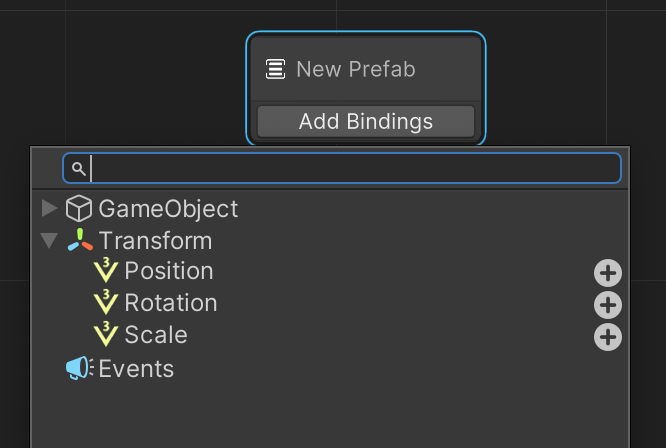Click the Transform axes icon
This screenshot has width=666, height=448.
click(x=80, y=240)
